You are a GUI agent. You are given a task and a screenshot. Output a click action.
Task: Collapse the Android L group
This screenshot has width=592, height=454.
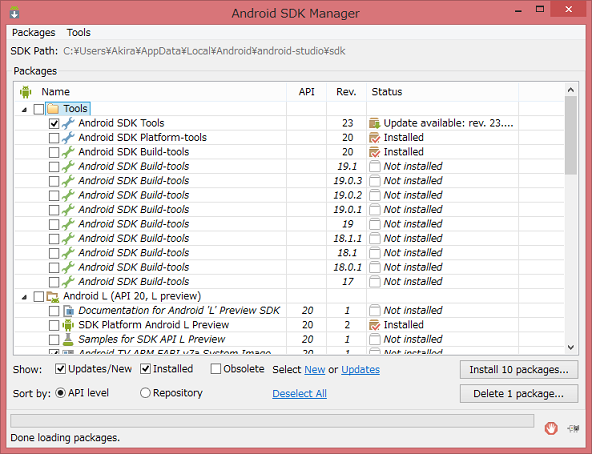(x=25, y=297)
